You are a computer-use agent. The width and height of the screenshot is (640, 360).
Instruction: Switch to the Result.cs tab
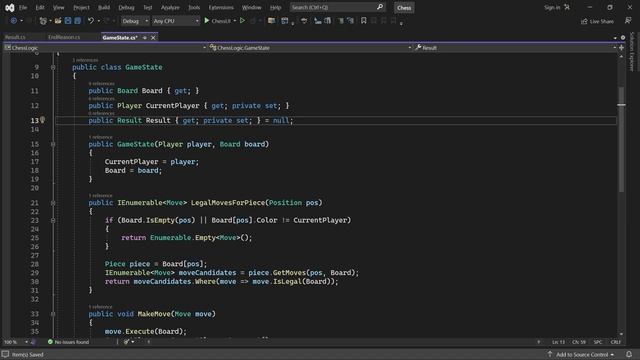coord(15,37)
